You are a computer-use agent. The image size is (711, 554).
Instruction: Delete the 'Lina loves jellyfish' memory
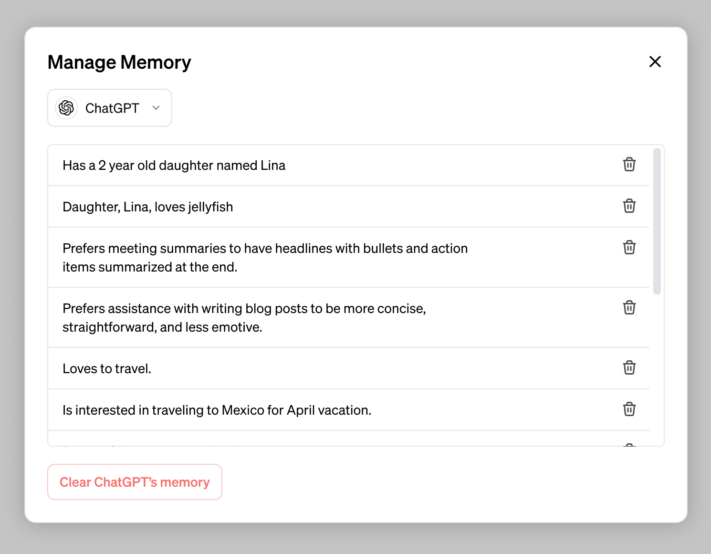click(x=629, y=206)
